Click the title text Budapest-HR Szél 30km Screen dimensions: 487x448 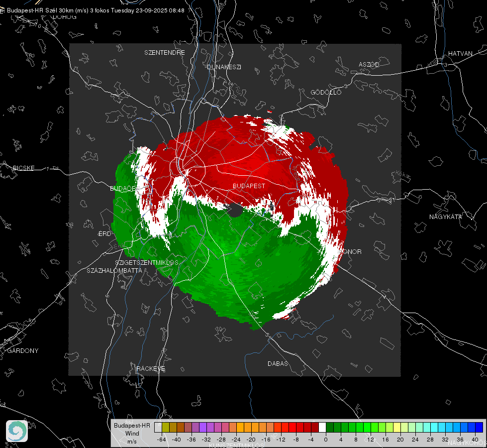click(40, 10)
